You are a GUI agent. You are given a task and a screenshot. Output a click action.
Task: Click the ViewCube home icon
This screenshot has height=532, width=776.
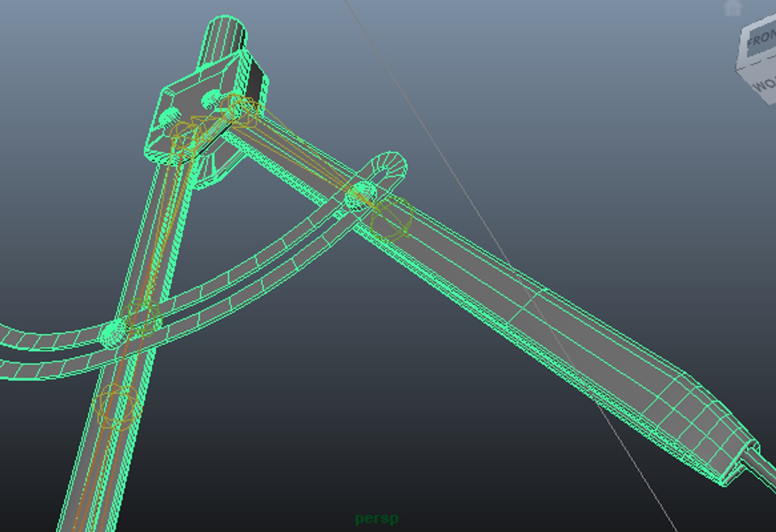click(x=733, y=7)
